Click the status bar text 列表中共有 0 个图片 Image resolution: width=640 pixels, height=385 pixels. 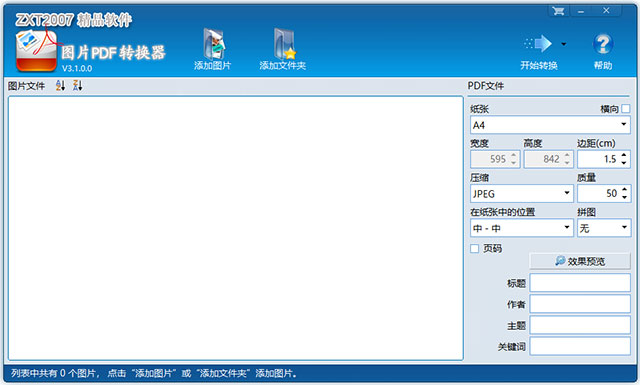[53, 373]
